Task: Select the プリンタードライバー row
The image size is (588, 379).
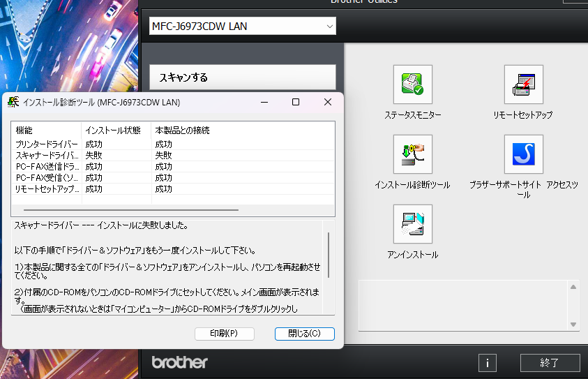Action: point(172,144)
